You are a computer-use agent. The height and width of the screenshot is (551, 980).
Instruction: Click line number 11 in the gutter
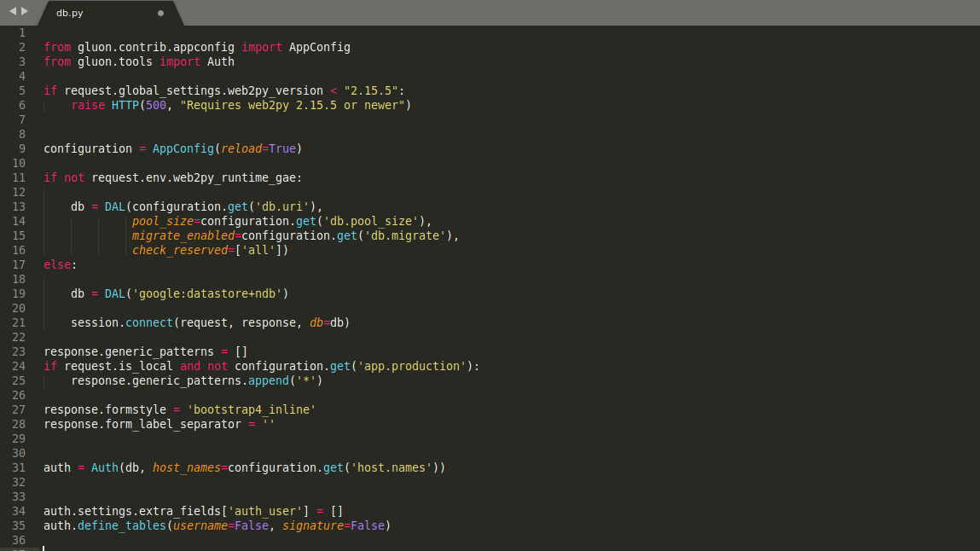[19, 177]
